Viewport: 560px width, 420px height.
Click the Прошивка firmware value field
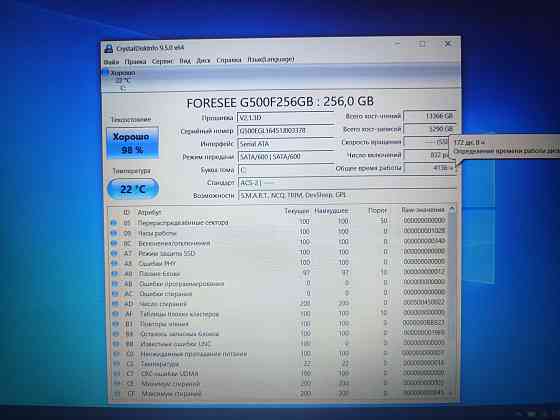click(x=286, y=118)
